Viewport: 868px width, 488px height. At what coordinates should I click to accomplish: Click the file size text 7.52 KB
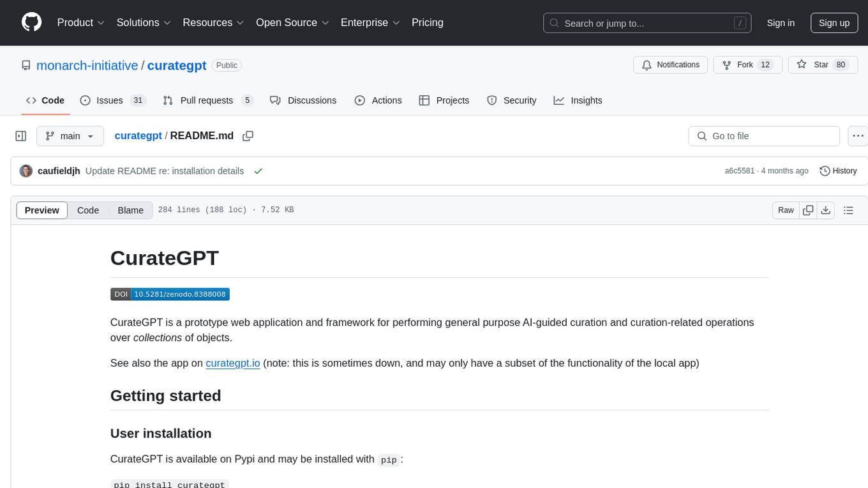[278, 210]
